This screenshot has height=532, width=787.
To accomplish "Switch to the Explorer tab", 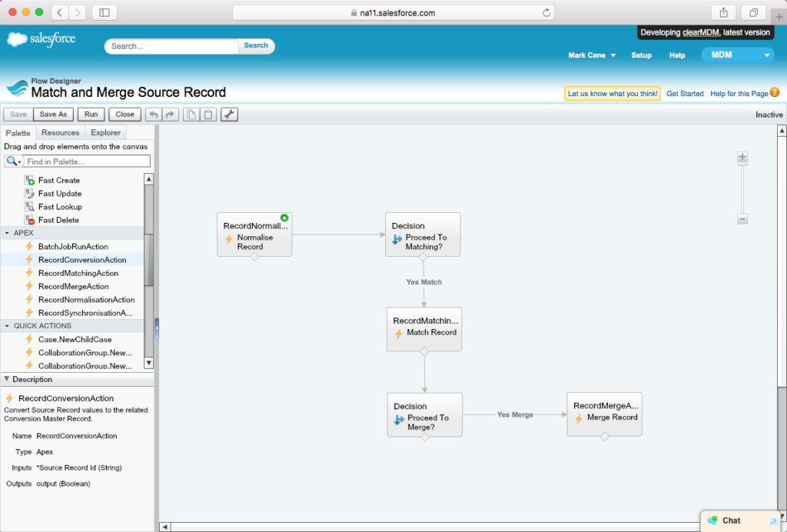I will click(105, 132).
